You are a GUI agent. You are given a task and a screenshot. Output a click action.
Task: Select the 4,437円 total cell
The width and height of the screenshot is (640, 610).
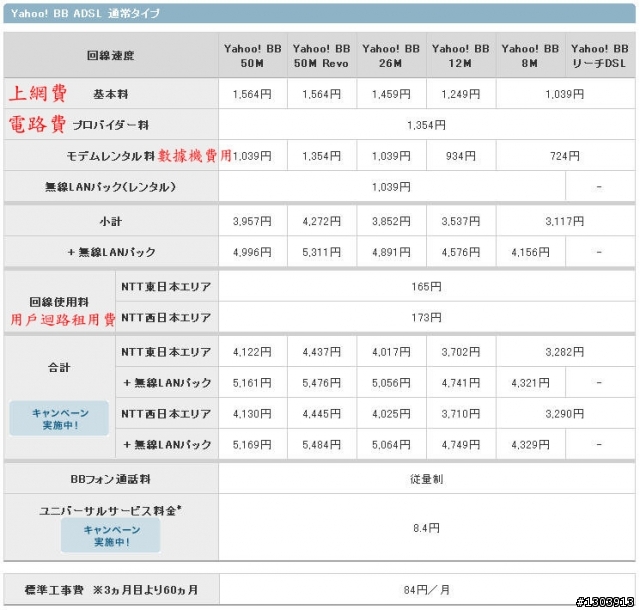tap(322, 352)
